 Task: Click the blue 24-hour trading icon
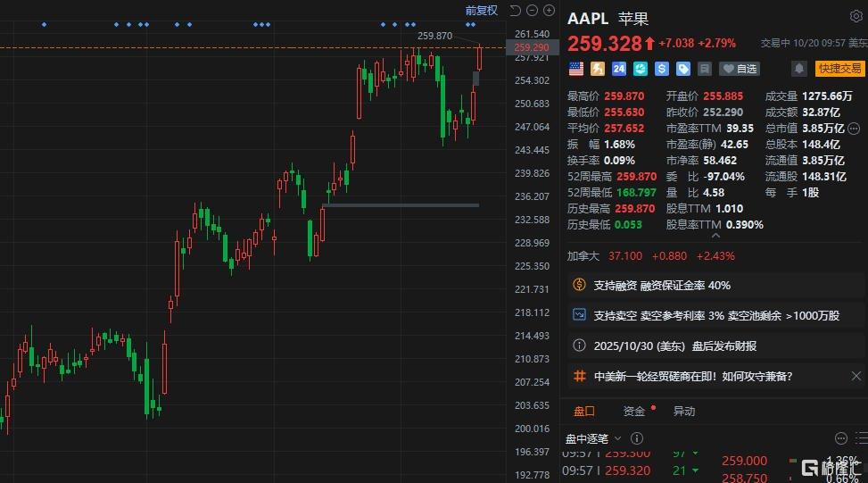coord(619,69)
